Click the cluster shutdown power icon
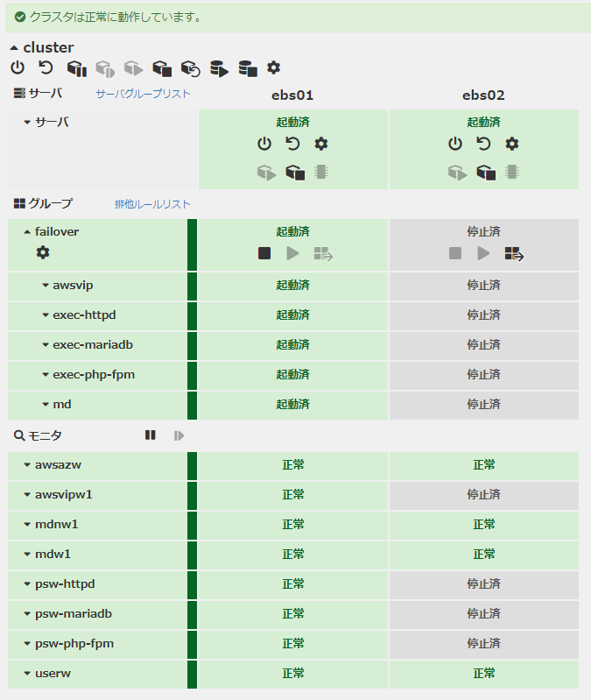Screen dimensions: 591x700 18,67
